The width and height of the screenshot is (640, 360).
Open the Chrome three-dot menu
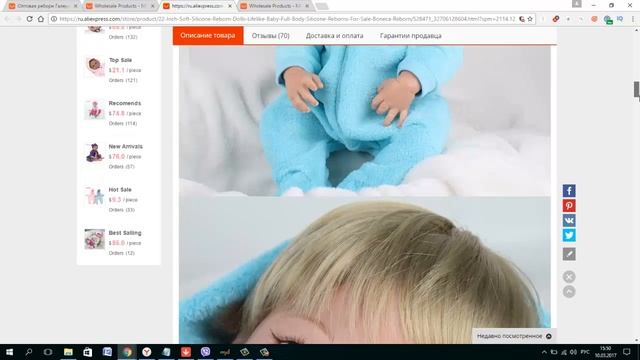pyautogui.click(x=633, y=19)
